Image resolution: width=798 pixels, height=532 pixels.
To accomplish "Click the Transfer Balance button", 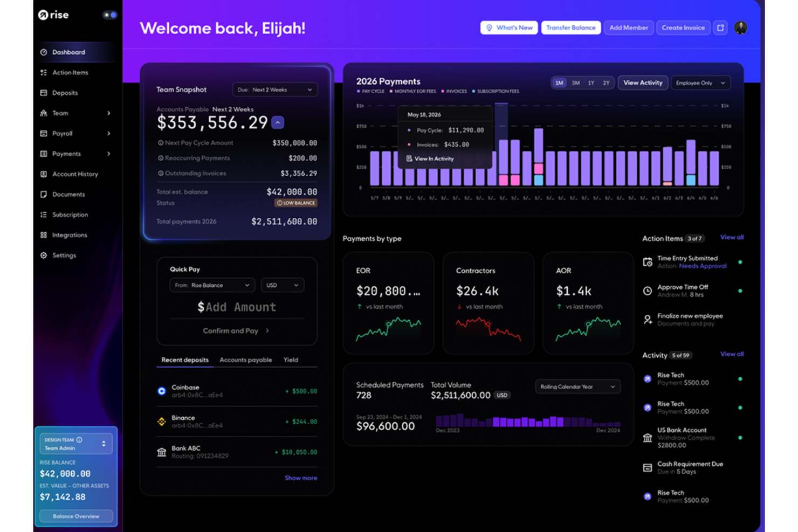I will point(570,28).
